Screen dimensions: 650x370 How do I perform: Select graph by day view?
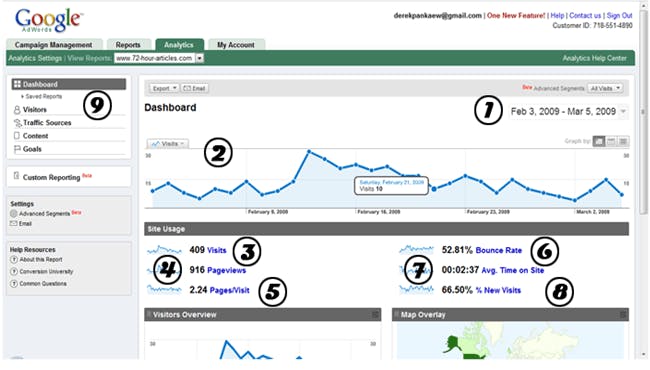coord(599,141)
